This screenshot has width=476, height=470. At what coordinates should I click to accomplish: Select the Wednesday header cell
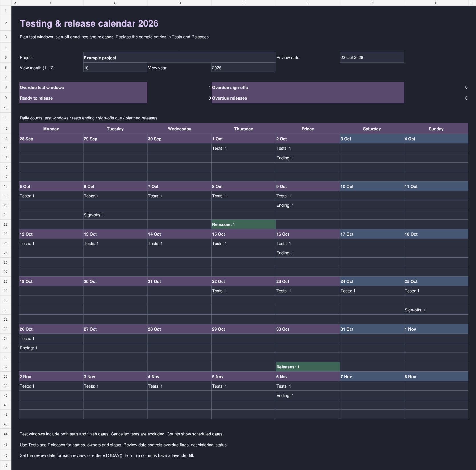click(179, 129)
